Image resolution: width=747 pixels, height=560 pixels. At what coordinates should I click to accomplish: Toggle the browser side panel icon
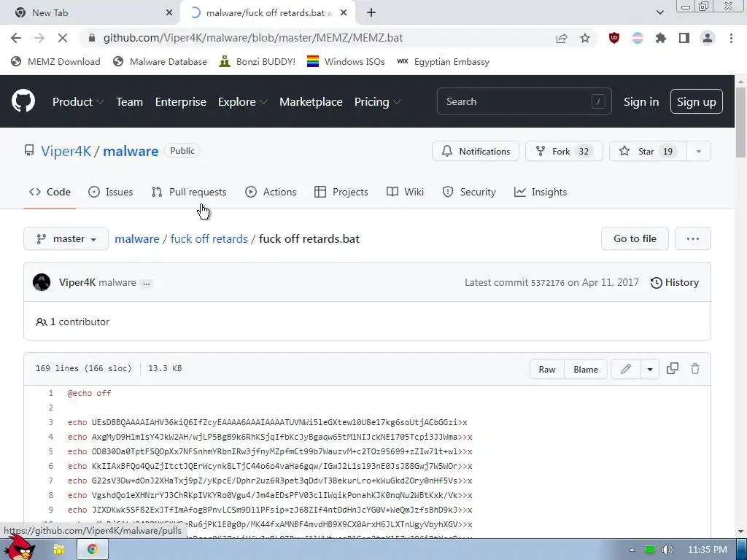coord(684,38)
